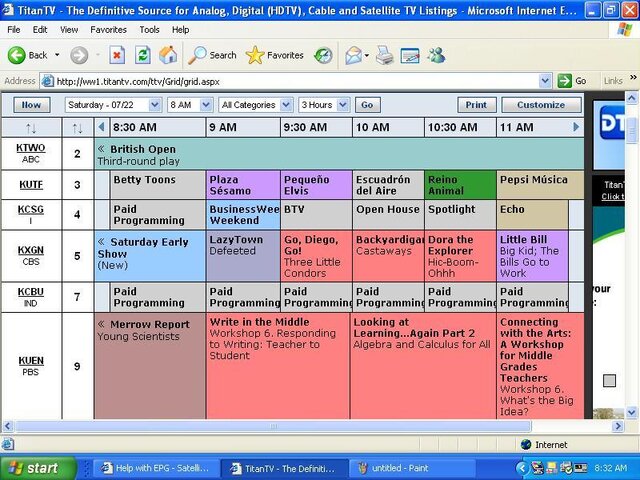Open Search with magnifying glass icon
The image size is (640, 480).
[x=197, y=55]
